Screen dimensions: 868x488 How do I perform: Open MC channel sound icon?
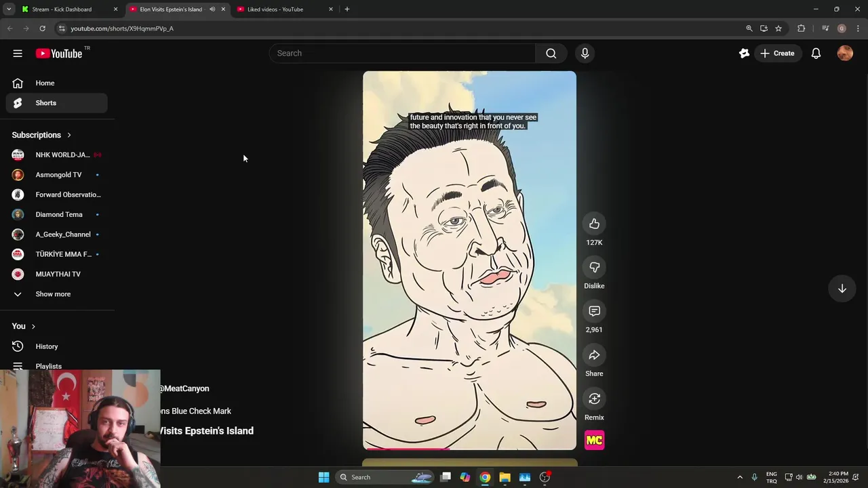(x=594, y=441)
